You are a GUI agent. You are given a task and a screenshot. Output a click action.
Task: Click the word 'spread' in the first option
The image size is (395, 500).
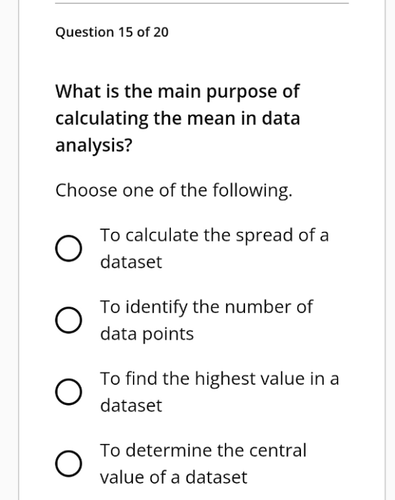pos(265,236)
